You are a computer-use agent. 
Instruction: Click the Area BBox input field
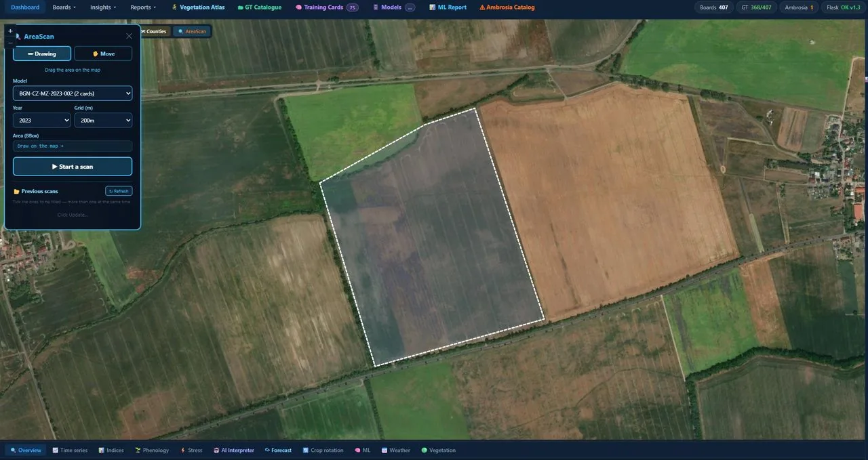coord(73,146)
